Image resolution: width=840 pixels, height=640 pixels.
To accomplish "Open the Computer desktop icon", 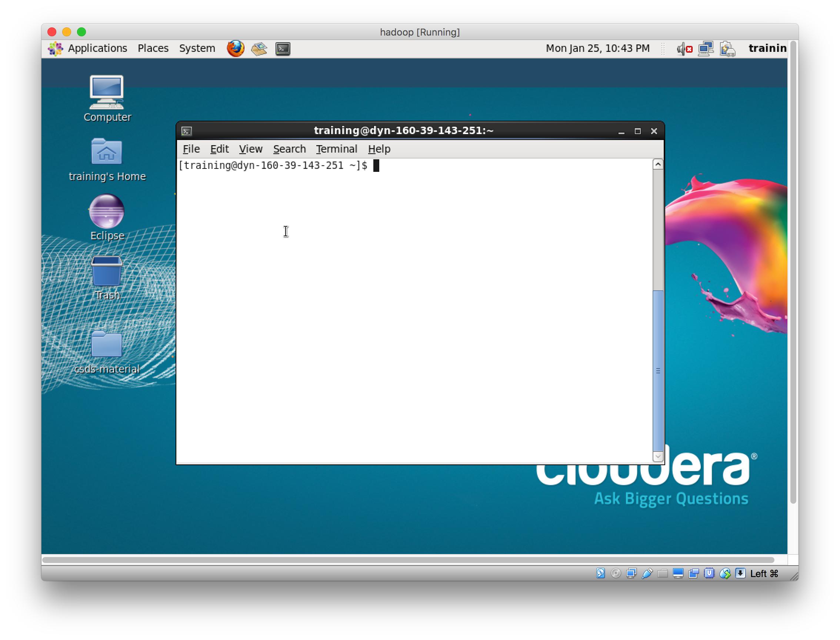I will point(107,93).
